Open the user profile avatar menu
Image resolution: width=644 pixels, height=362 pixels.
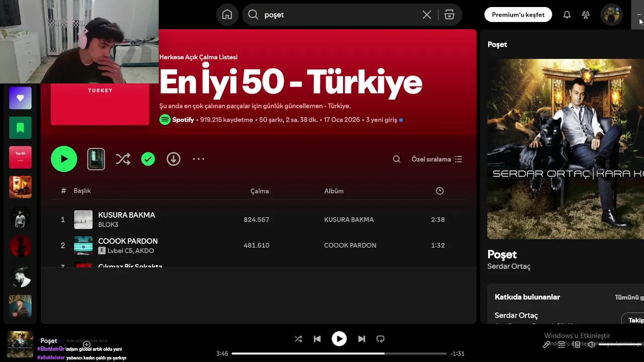pyautogui.click(x=611, y=15)
